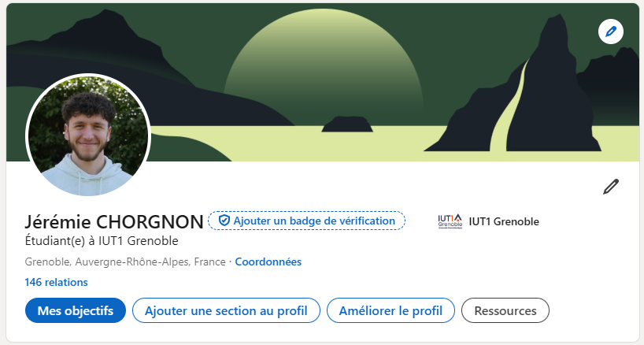
Task: Click the name heading Jérémie CHORGNON
Action: coord(114,222)
